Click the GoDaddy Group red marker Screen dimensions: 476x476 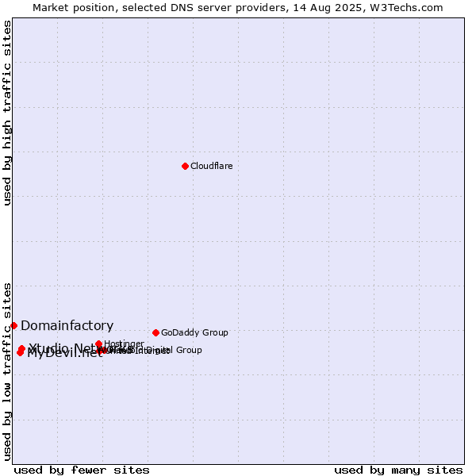(x=155, y=332)
